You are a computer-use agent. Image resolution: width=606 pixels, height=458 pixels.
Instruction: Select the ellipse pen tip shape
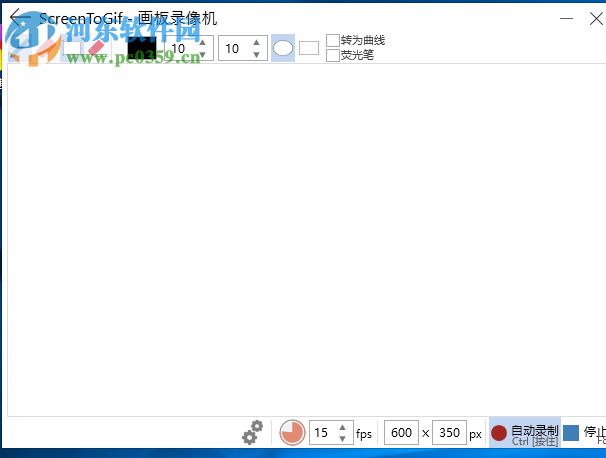click(x=283, y=48)
